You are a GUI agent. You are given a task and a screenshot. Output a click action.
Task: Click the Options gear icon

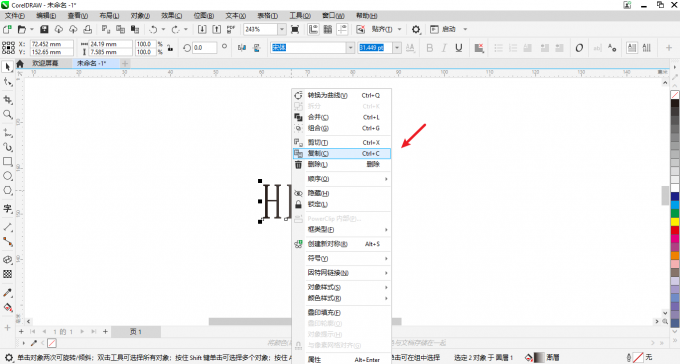click(415, 29)
